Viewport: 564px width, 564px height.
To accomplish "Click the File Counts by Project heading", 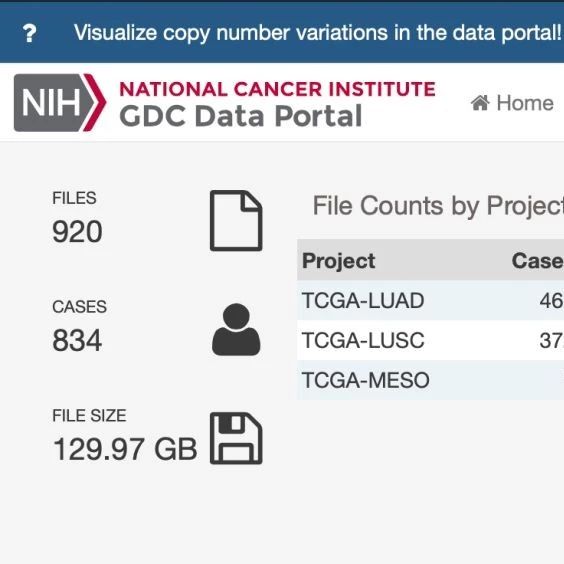I will [438, 206].
